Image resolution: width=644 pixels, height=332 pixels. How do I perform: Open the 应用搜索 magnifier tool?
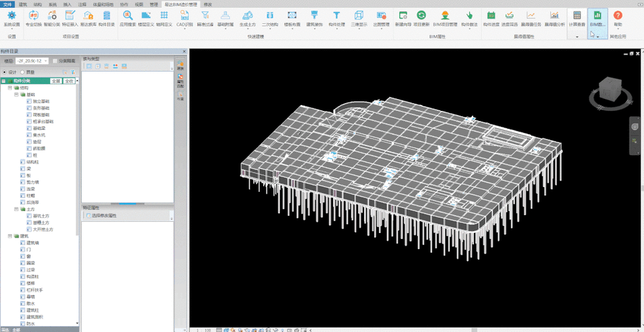pos(126,15)
